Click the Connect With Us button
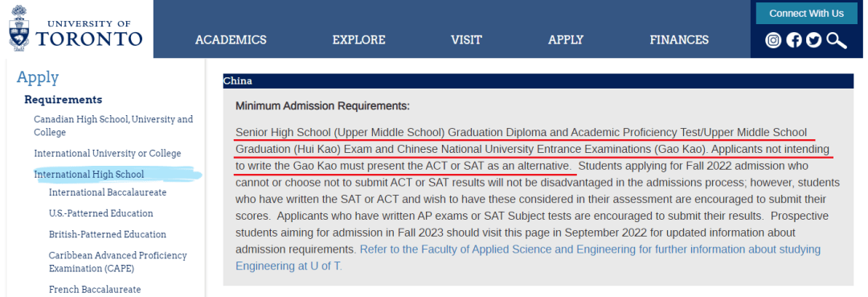The image size is (868, 297). 807,14
